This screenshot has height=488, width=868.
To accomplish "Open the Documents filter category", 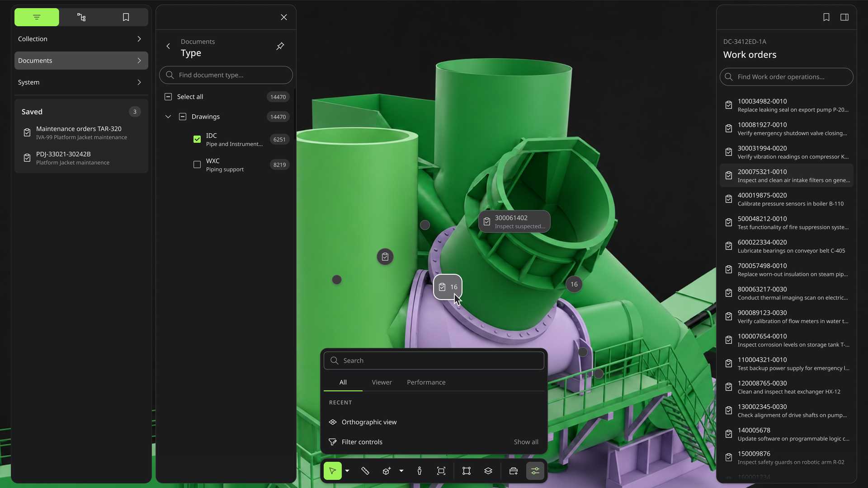I will coord(81,61).
